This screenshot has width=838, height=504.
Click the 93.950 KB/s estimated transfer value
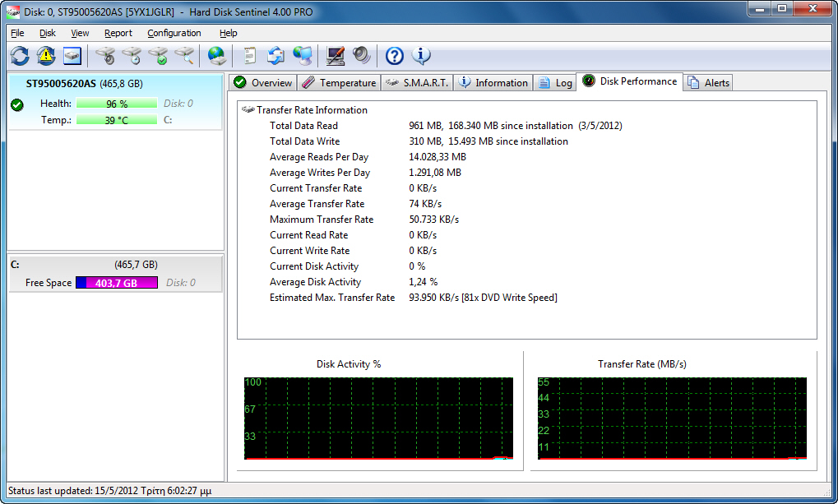(483, 298)
